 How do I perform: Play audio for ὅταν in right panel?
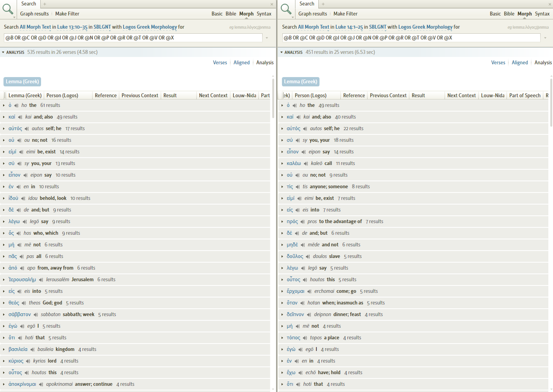click(302, 303)
